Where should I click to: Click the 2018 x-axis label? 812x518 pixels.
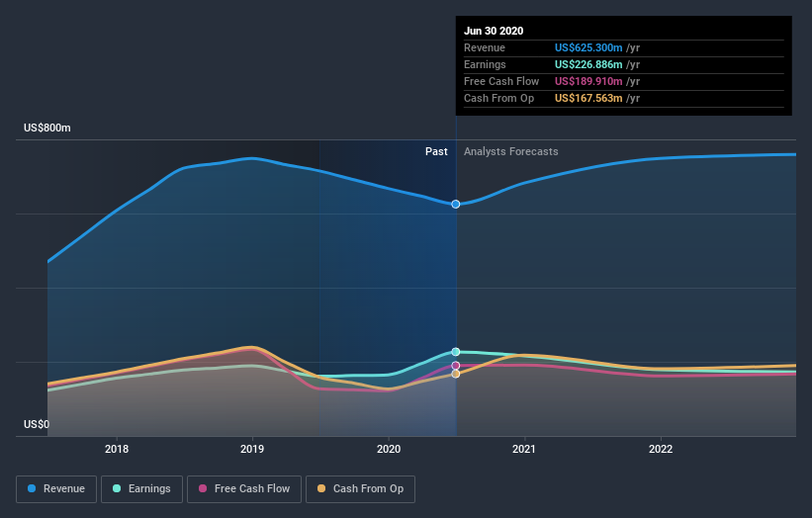click(x=117, y=449)
